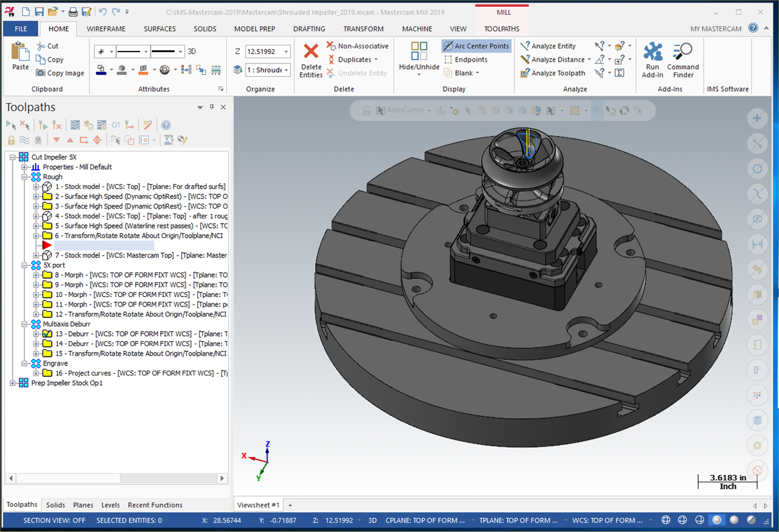Expand the Properties - Mill Default node
Image resolution: width=779 pixels, height=532 pixels.
click(x=25, y=167)
